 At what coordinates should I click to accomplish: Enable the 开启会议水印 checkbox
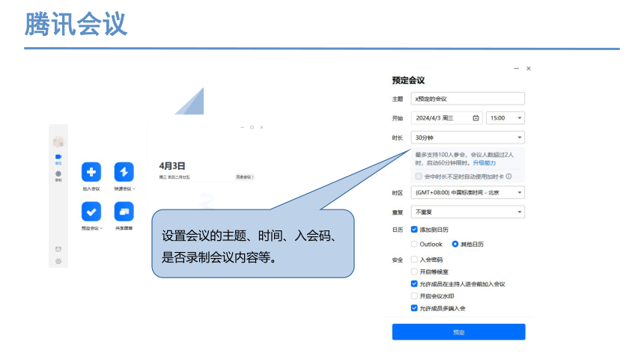(x=414, y=296)
